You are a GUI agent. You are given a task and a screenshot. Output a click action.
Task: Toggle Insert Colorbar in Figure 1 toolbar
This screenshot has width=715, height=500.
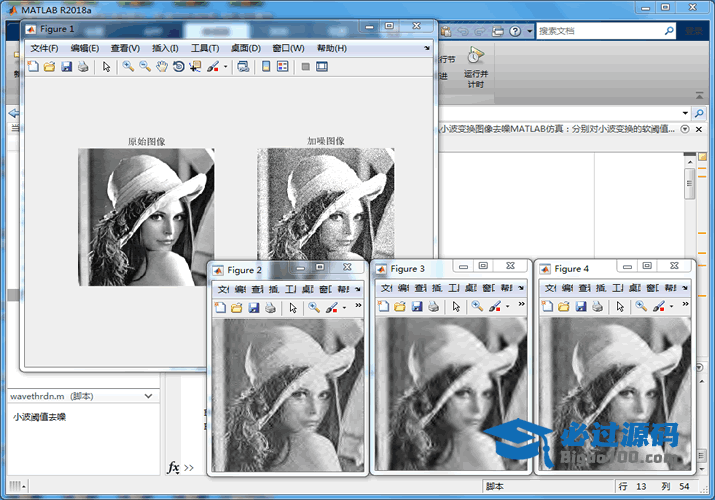[266, 67]
